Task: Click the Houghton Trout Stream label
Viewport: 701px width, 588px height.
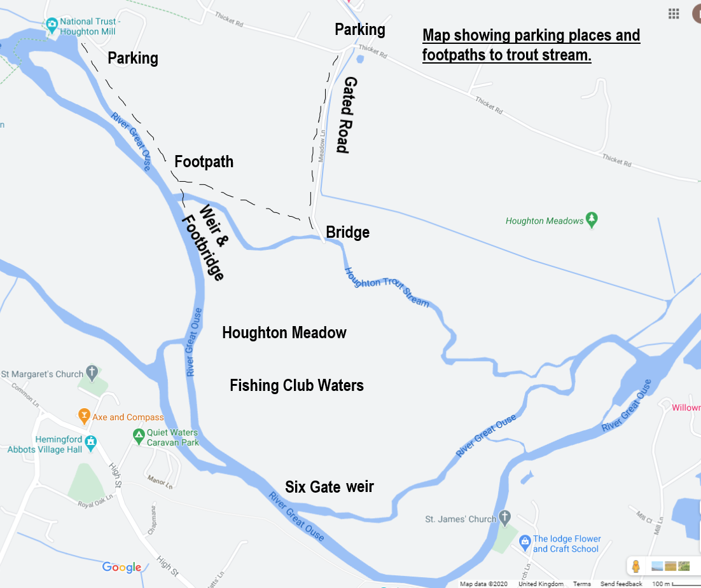Action: click(x=387, y=287)
